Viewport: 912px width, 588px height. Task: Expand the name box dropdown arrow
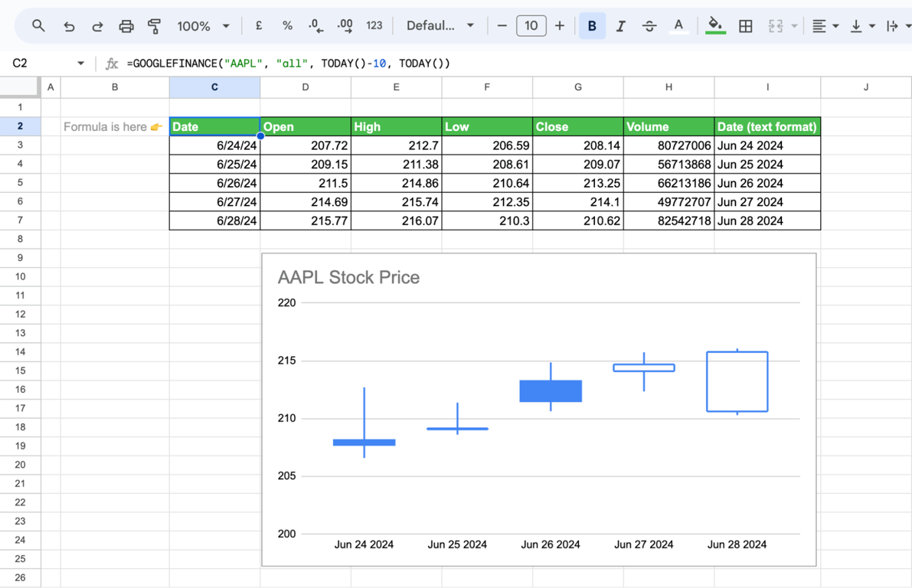[81, 64]
